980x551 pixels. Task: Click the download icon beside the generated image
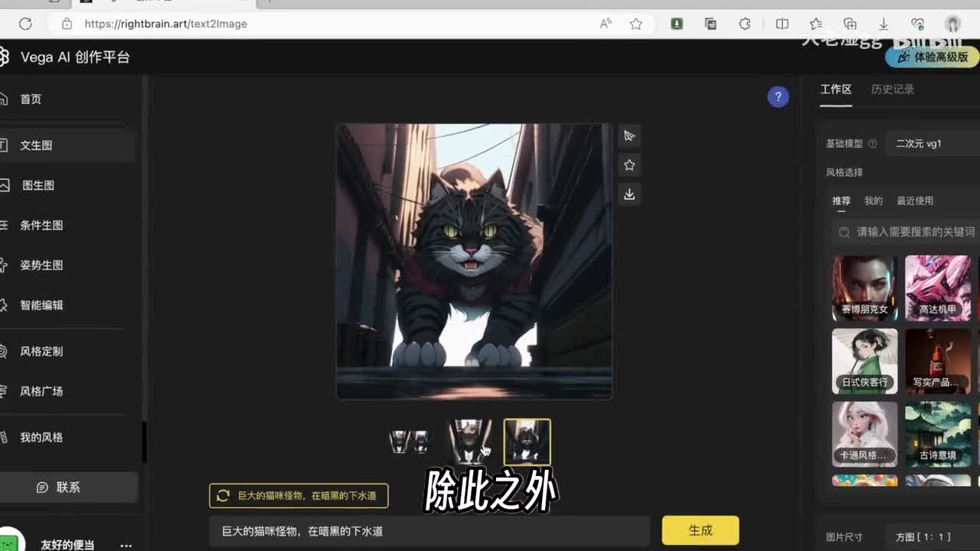[629, 194]
